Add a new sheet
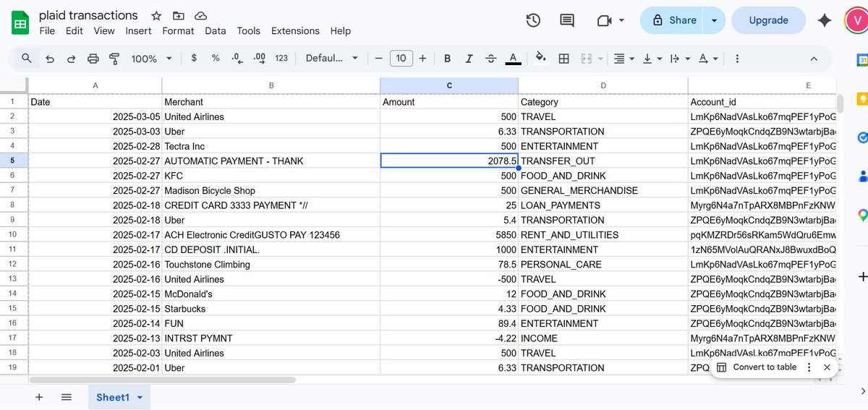868x410 pixels. pos(39,397)
